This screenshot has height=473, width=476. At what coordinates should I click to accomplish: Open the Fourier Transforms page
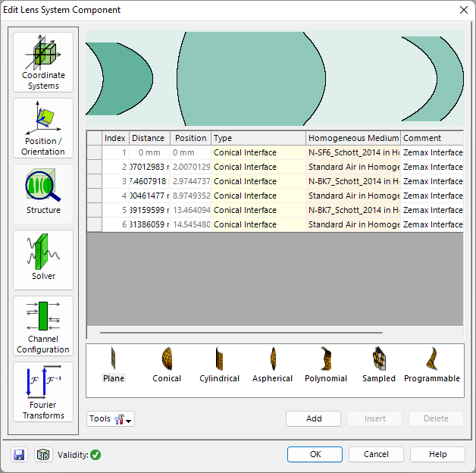pos(43,392)
